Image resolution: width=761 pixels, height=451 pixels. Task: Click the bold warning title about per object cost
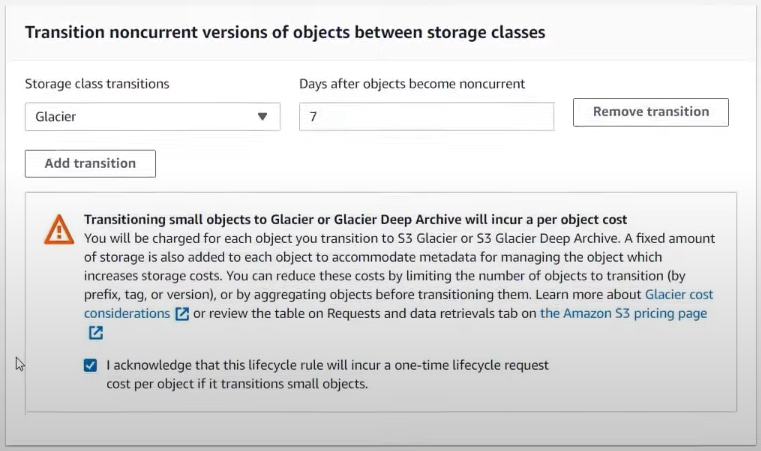click(x=355, y=219)
